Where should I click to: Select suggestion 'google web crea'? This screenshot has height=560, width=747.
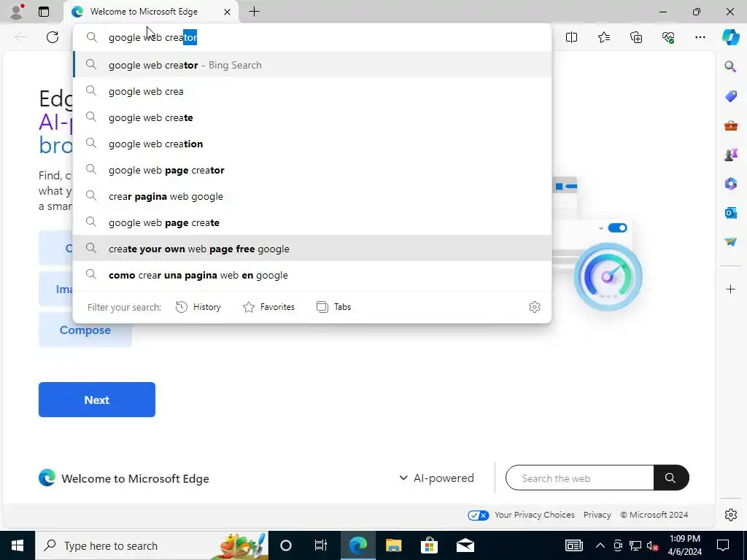point(312,91)
